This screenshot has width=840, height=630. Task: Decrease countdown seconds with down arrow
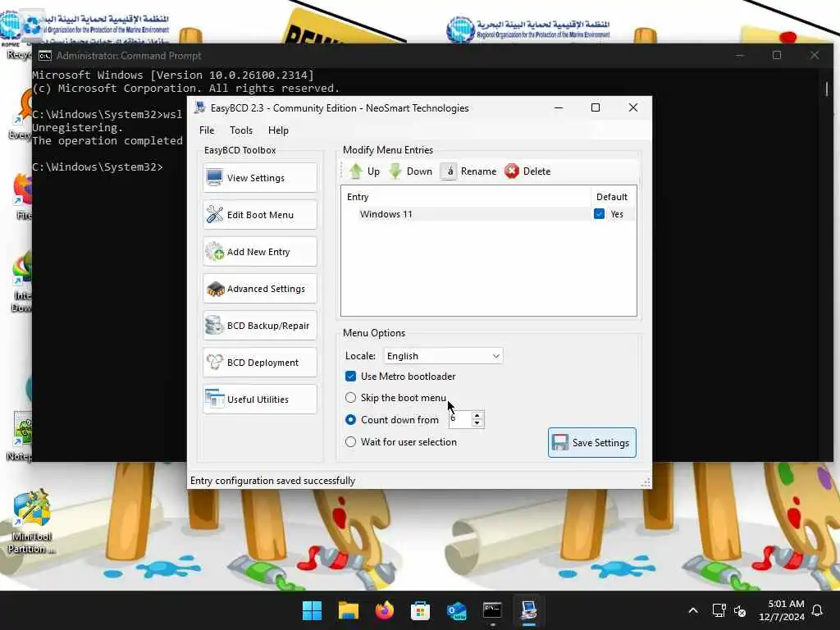(477, 423)
